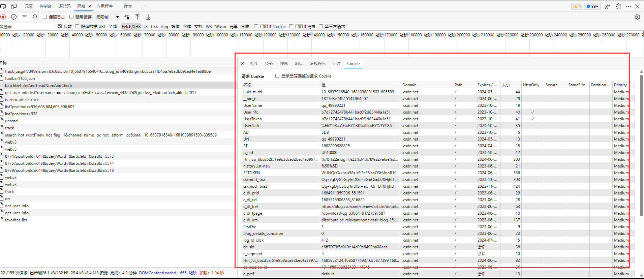
Task: Open the inspect element picker tool
Action: (3, 6)
